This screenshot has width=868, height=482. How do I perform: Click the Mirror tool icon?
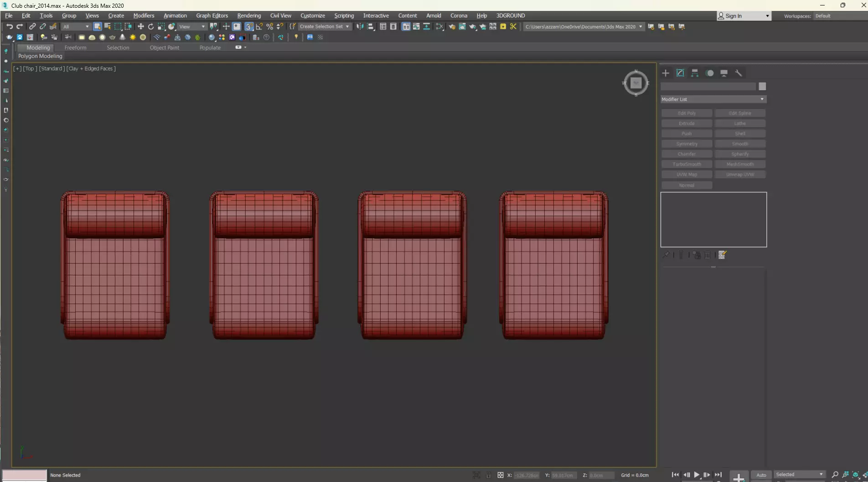[x=360, y=26]
